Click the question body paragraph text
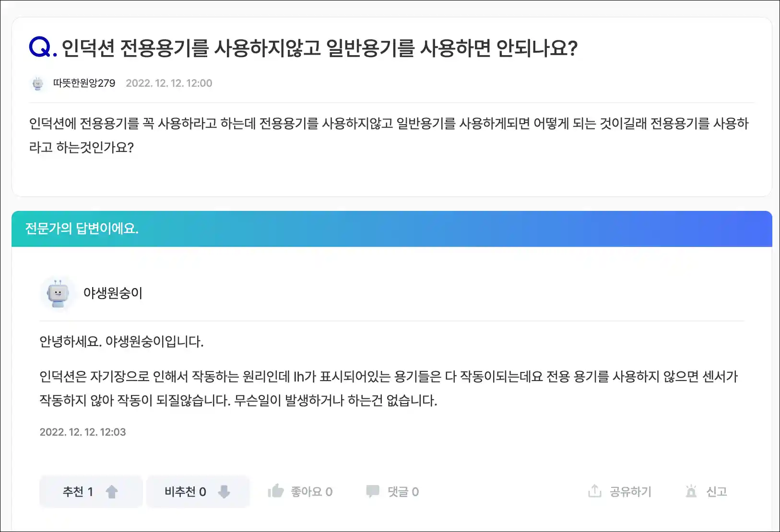This screenshot has width=780, height=532. point(389,135)
